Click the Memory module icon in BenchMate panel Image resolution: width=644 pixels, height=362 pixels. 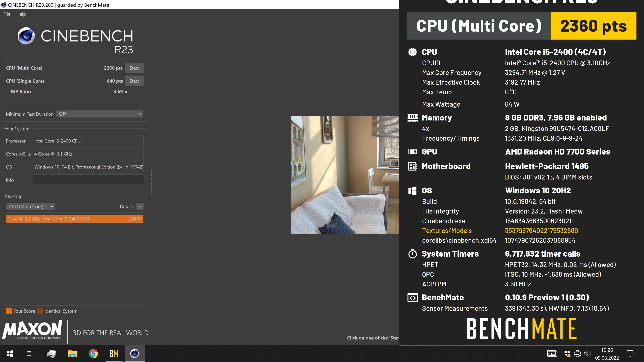(x=413, y=118)
